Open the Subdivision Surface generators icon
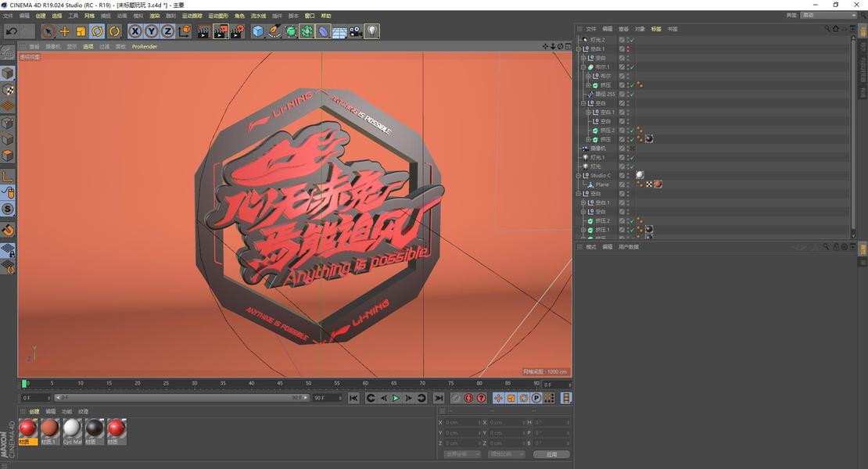Screen dimensions: 868x469 click(x=291, y=31)
